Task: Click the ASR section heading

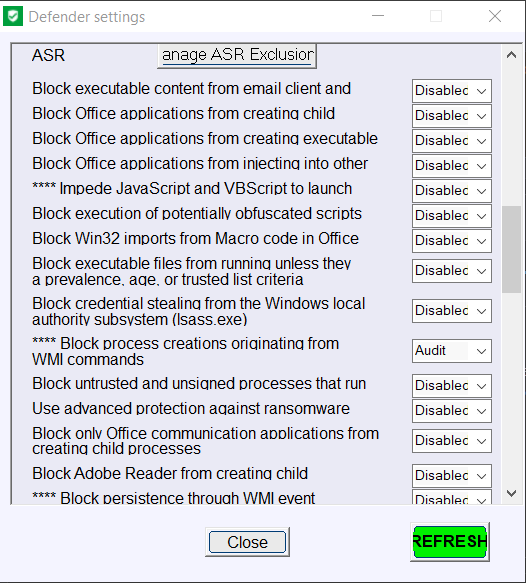Action: point(48,55)
